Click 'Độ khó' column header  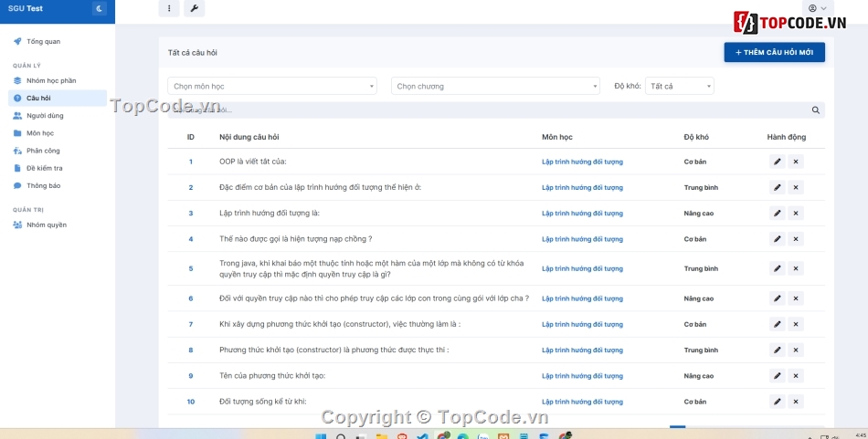pos(696,137)
